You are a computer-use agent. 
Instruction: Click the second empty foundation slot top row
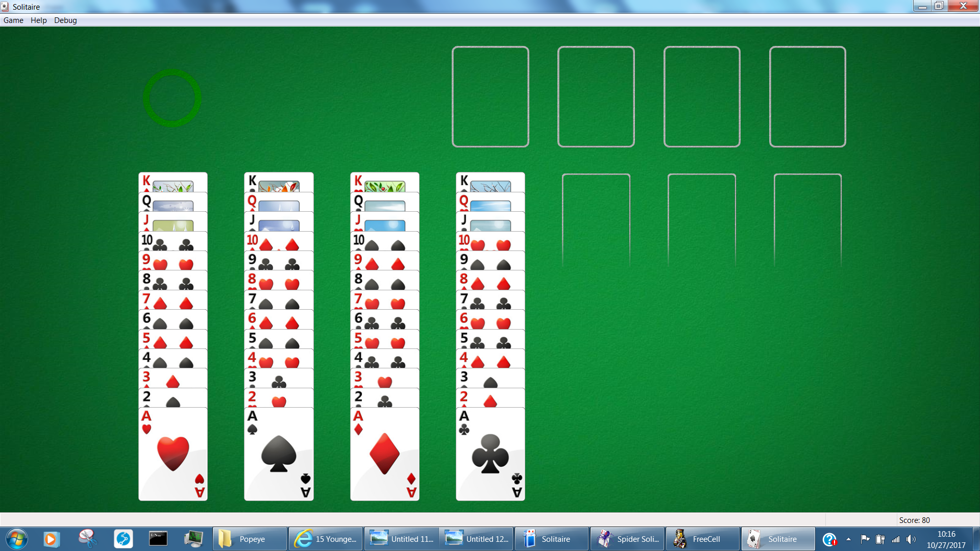coord(595,96)
